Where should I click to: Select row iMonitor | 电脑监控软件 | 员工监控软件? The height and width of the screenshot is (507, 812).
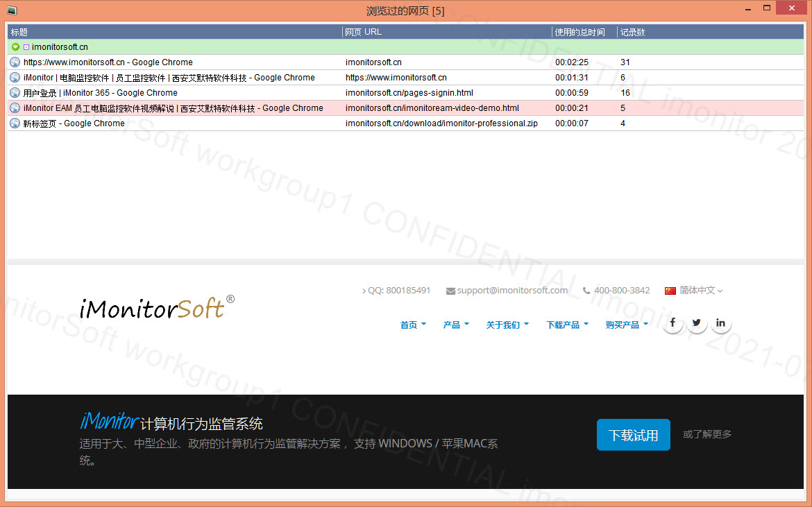click(x=405, y=78)
